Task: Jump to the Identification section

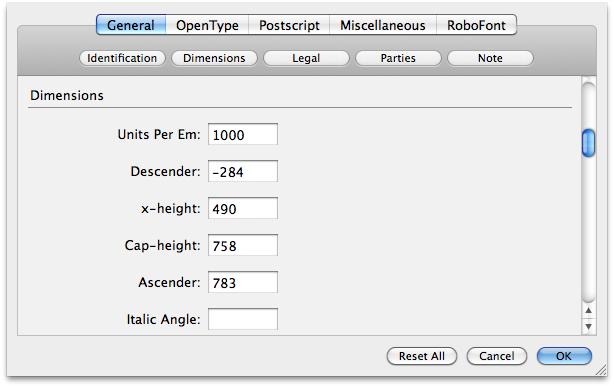Action: pyautogui.click(x=122, y=58)
